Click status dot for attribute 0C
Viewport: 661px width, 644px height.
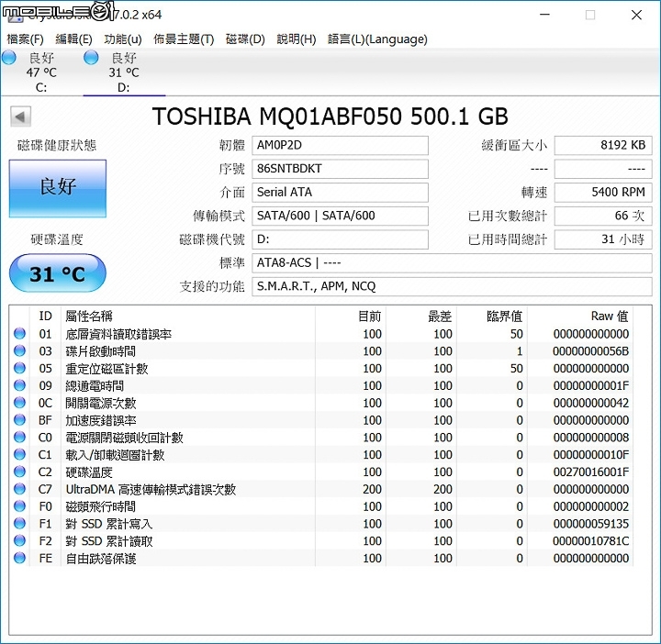pos(19,403)
